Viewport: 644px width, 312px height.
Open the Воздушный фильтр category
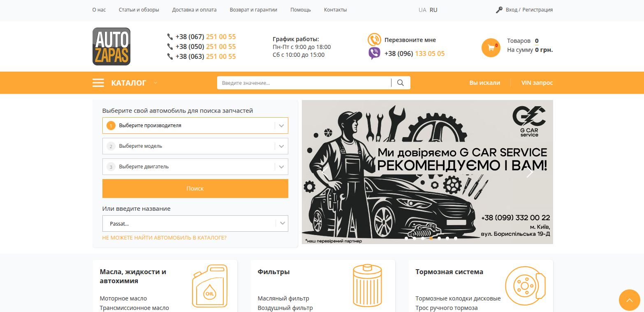[285, 308]
